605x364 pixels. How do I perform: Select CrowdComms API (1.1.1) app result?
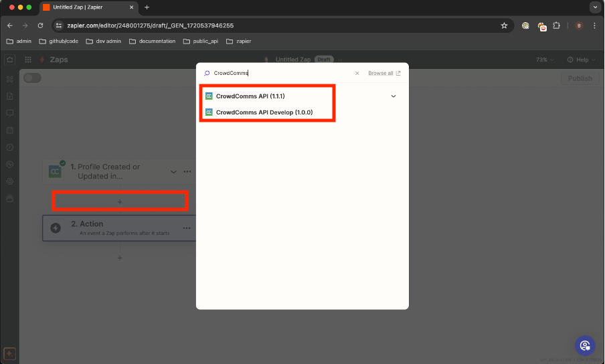coord(250,96)
